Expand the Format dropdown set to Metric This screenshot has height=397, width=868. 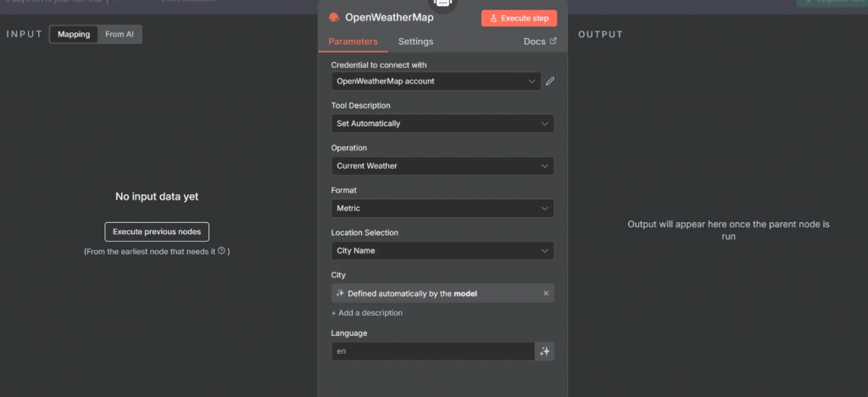click(442, 209)
